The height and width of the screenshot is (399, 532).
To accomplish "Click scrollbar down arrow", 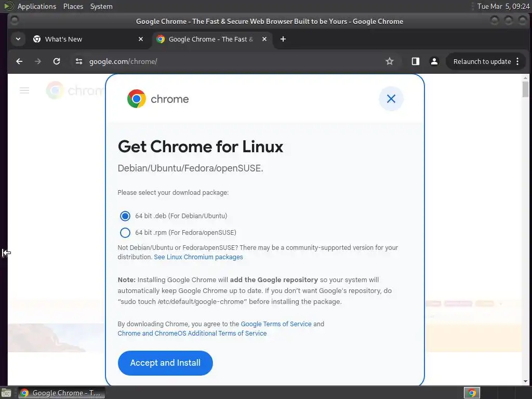I will pyautogui.click(x=525, y=382).
